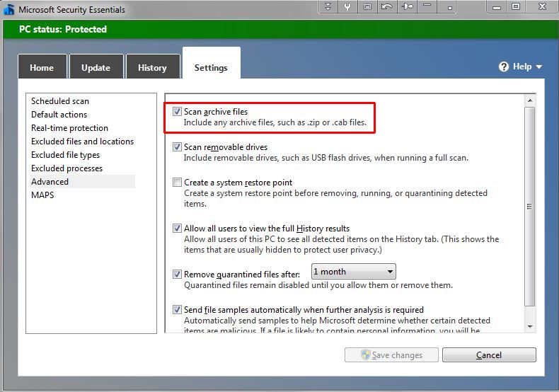Image resolution: width=559 pixels, height=392 pixels.
Task: Click the shield icon on the Save changes button
Action: click(365, 354)
